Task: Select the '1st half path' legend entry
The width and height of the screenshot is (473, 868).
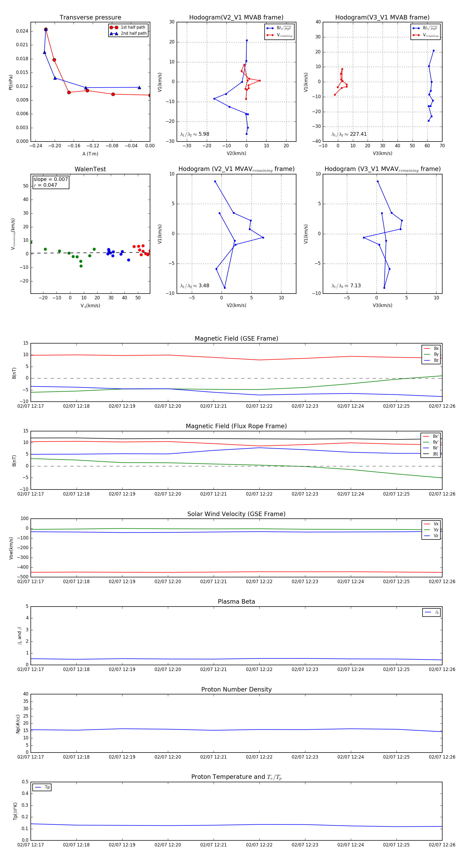Action: [128, 27]
